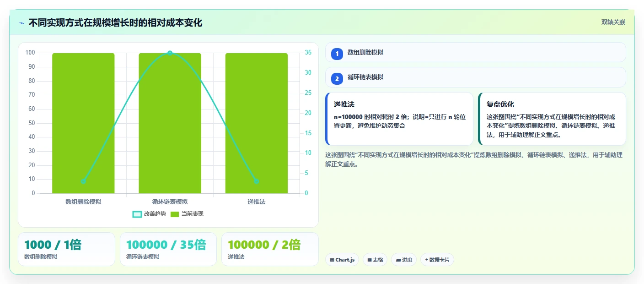
Task: Click the 数据卡片 tag
Action: coord(437,260)
